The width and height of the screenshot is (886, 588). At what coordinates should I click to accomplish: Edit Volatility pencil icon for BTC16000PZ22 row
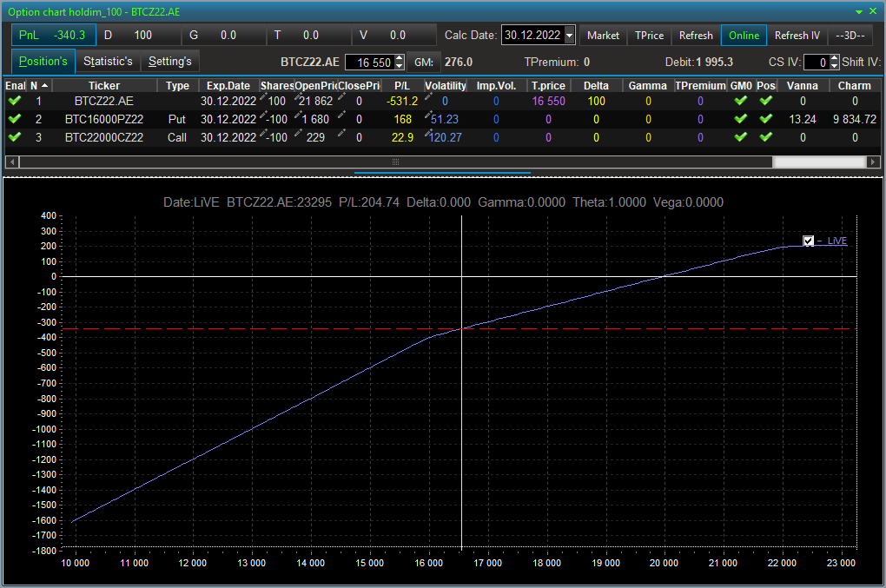coord(428,116)
